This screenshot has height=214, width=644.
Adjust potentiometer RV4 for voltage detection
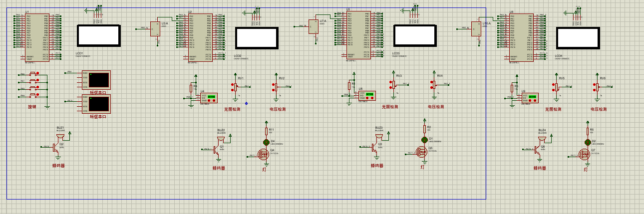pos(434,84)
